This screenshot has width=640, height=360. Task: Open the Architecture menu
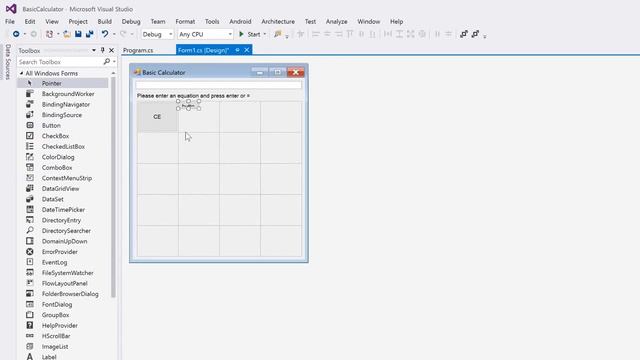[x=278, y=22]
